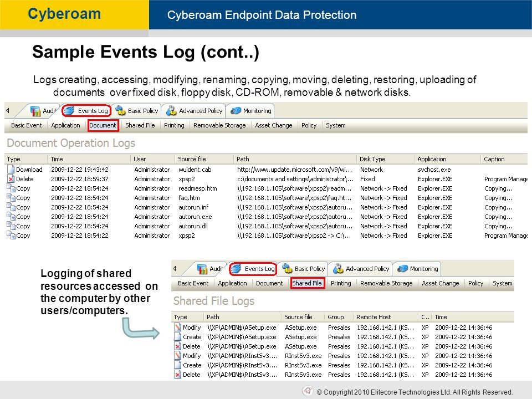Sort by Path header in Shared File Logs
The width and height of the screenshot is (532, 399).
[x=243, y=317]
